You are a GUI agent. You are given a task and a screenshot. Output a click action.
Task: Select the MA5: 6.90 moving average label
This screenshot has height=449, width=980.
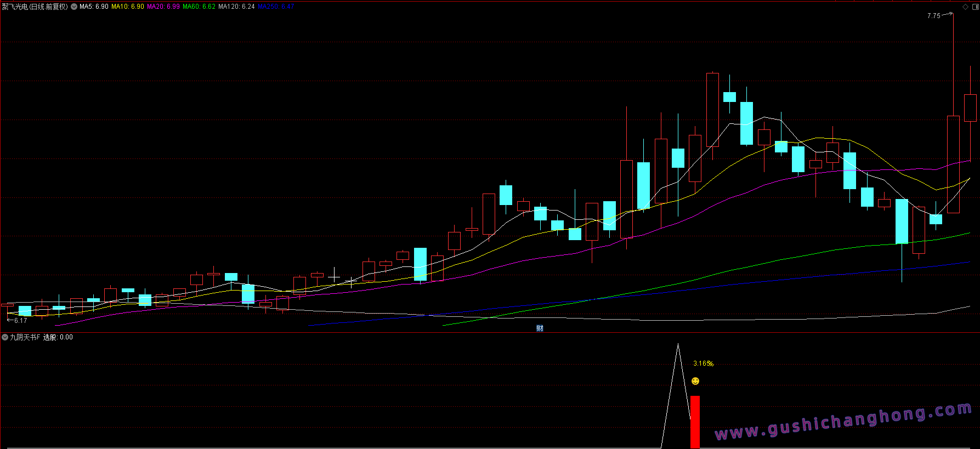pyautogui.click(x=94, y=7)
